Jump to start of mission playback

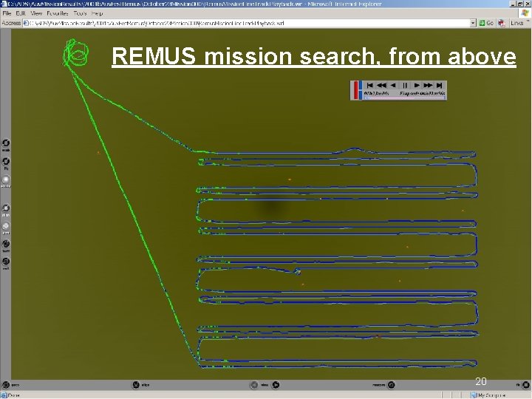click(370, 85)
